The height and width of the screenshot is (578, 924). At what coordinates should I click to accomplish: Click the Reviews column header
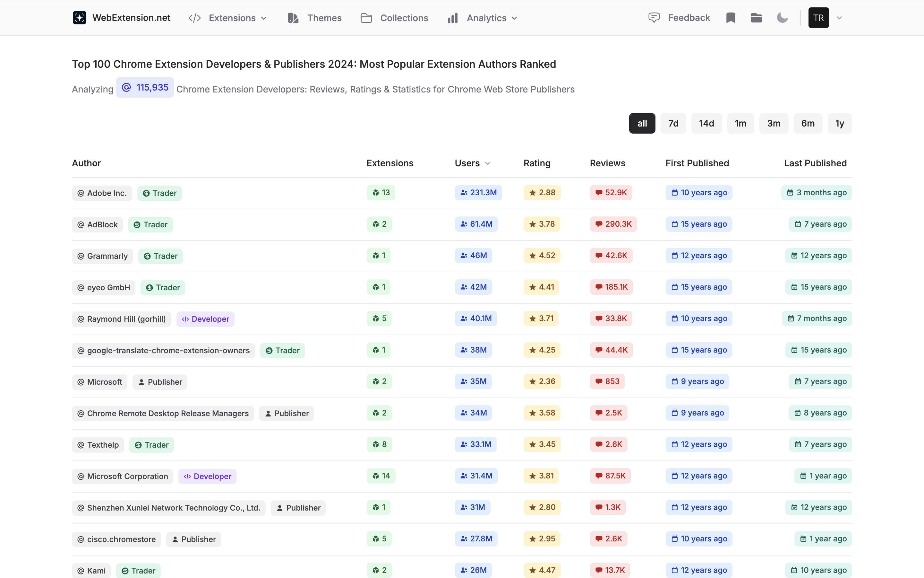(x=607, y=163)
